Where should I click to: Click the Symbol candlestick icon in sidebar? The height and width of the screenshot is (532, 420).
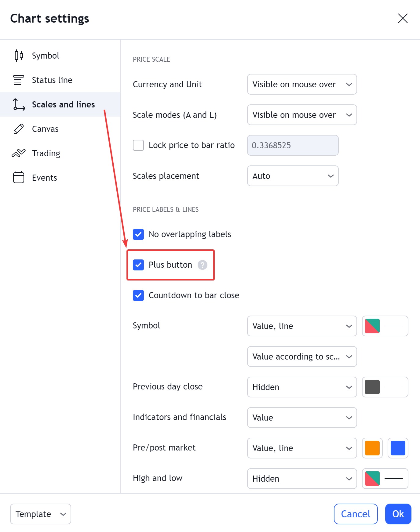coord(19,56)
